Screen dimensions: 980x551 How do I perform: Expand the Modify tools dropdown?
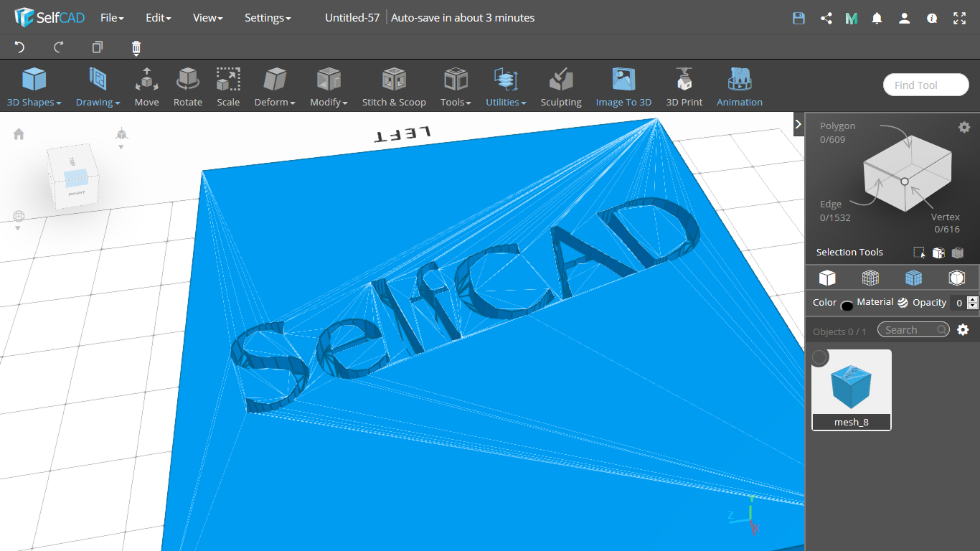(x=329, y=87)
